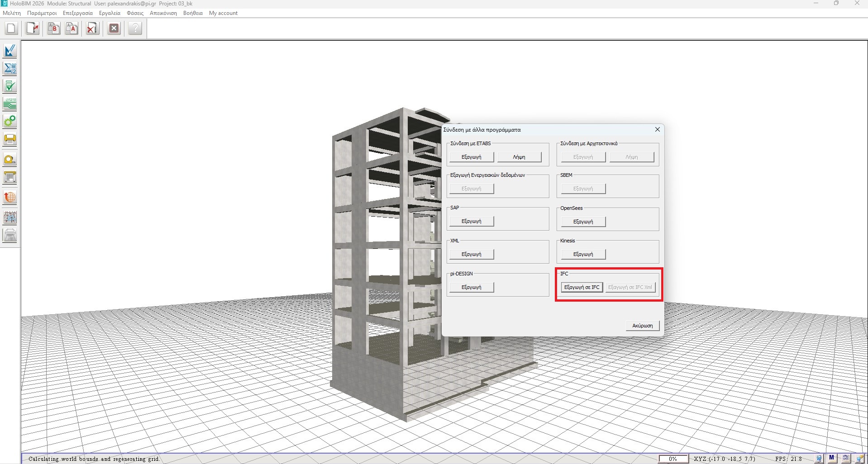Click Εξαγωγή σε IFC button
The image size is (868, 464).
pyautogui.click(x=582, y=287)
